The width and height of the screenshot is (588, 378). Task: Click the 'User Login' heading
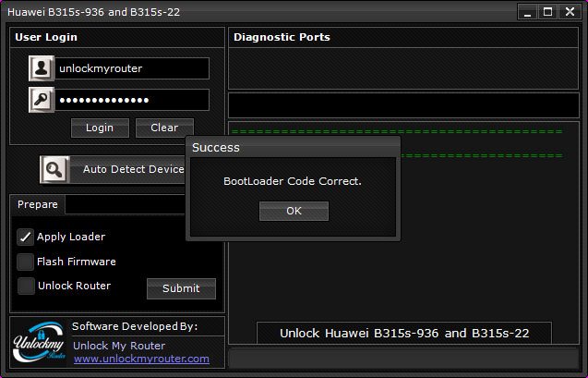(x=46, y=37)
